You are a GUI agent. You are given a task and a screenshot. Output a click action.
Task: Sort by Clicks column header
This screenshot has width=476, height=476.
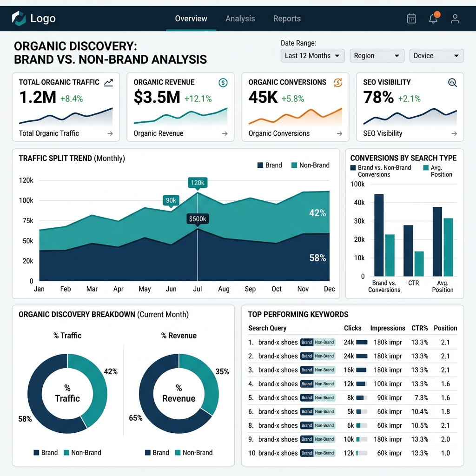[x=352, y=328]
